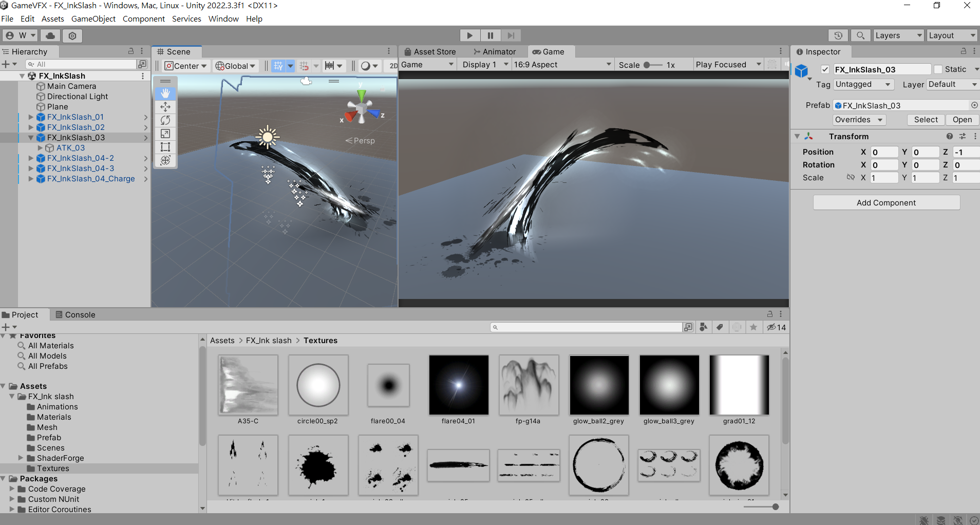The height and width of the screenshot is (525, 980).
Task: Select the Rotate tool
Action: pyautogui.click(x=165, y=120)
